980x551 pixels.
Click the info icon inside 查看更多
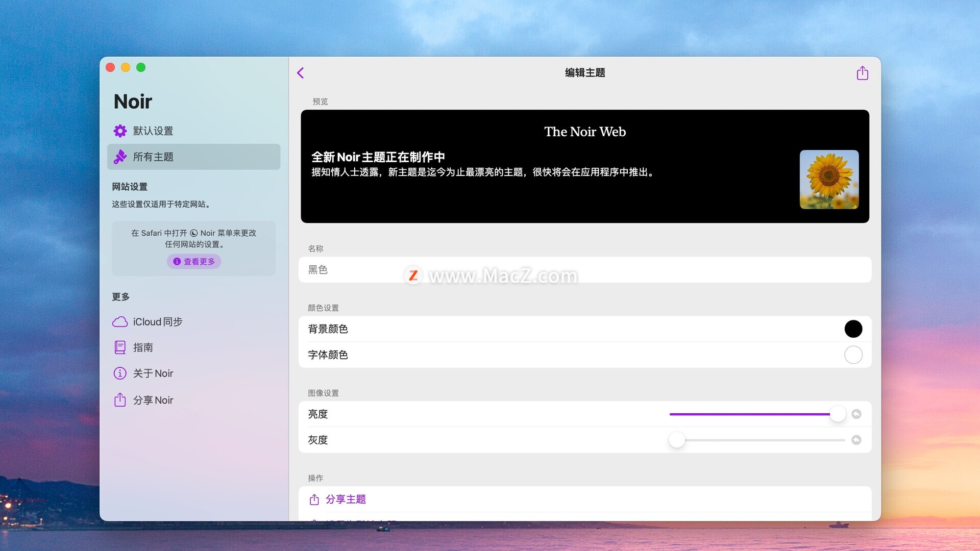177,261
